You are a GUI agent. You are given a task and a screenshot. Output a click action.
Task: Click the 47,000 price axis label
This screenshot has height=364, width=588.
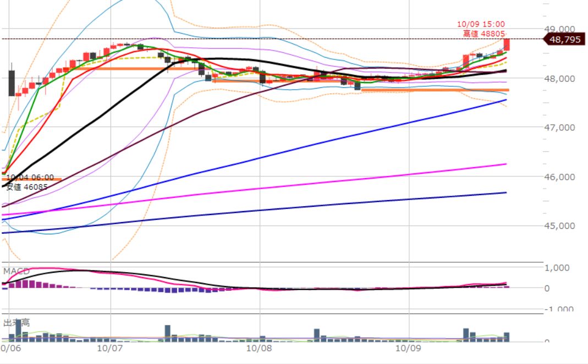tap(559, 128)
